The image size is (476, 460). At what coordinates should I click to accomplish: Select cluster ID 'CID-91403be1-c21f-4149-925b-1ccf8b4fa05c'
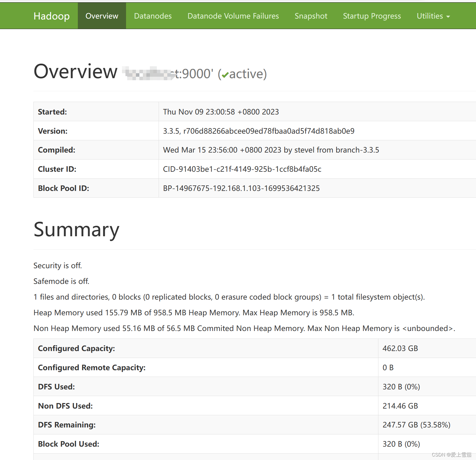pyautogui.click(x=242, y=169)
